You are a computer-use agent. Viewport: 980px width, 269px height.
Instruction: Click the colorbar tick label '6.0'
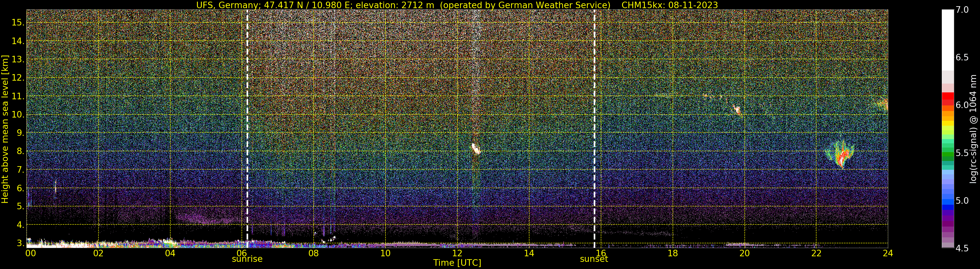962,105
